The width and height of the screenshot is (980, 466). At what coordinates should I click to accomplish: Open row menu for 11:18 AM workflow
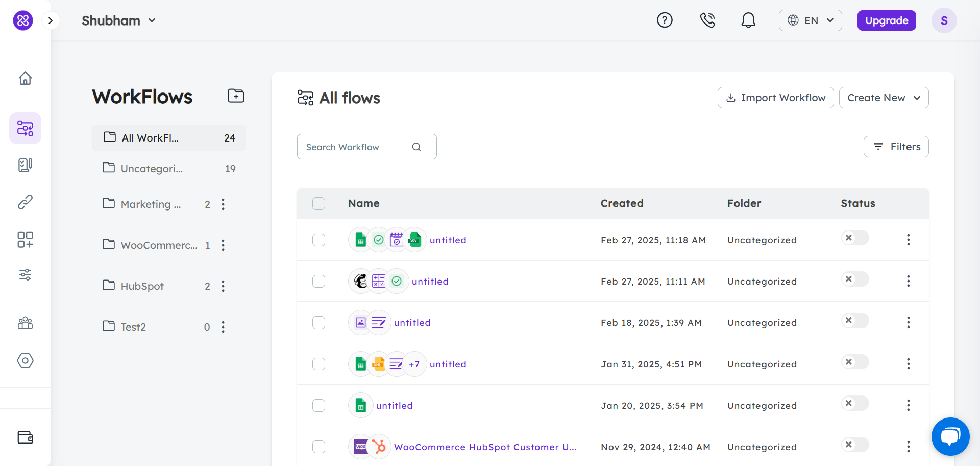[x=909, y=240]
